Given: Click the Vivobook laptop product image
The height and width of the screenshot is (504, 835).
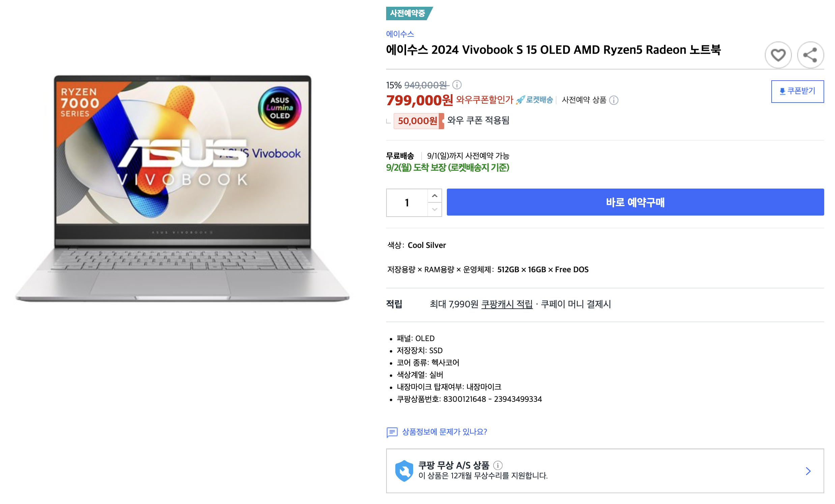Looking at the screenshot, I should pyautogui.click(x=182, y=188).
